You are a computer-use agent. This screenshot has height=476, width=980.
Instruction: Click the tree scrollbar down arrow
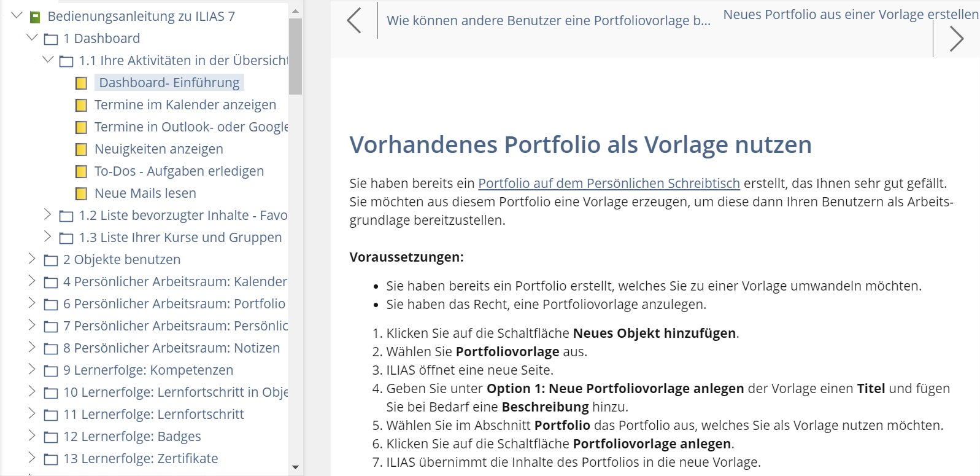point(295,467)
